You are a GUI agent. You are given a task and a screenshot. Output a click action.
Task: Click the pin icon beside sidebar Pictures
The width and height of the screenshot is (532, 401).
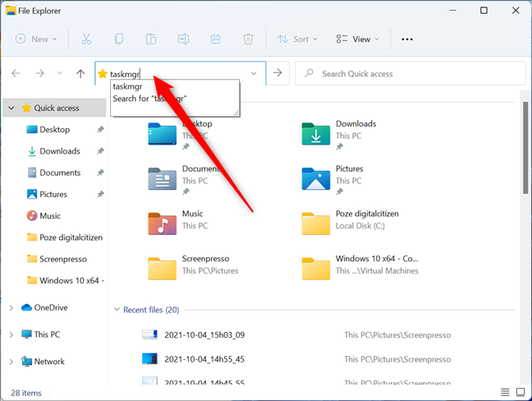tap(100, 194)
